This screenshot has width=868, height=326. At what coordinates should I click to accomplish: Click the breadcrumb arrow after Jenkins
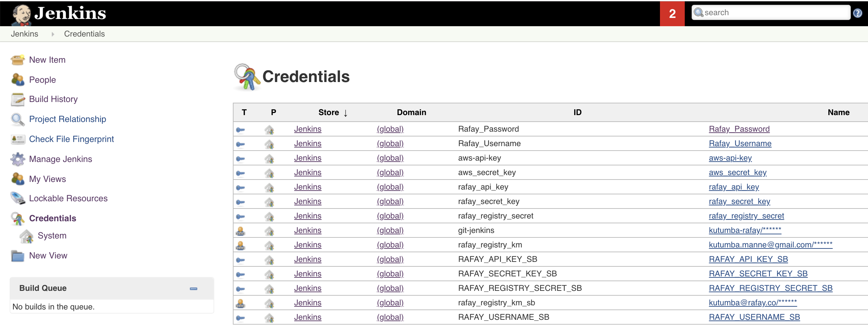pyautogui.click(x=52, y=34)
